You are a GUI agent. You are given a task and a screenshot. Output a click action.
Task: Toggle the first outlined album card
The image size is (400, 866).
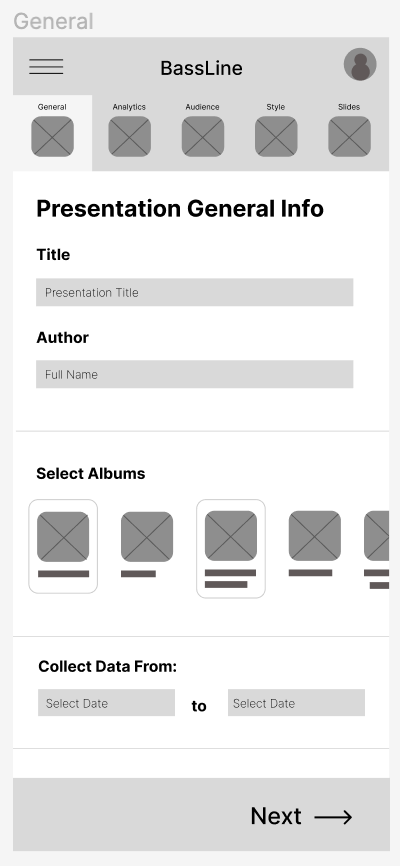pos(63,546)
